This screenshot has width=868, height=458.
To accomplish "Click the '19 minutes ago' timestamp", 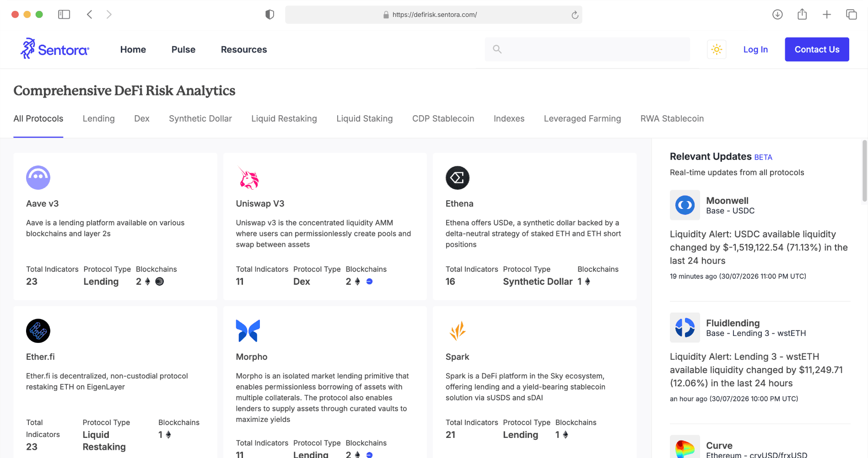I will (738, 276).
